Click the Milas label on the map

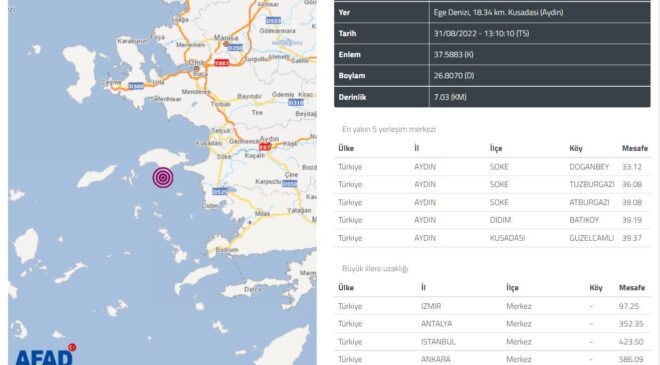(262, 213)
